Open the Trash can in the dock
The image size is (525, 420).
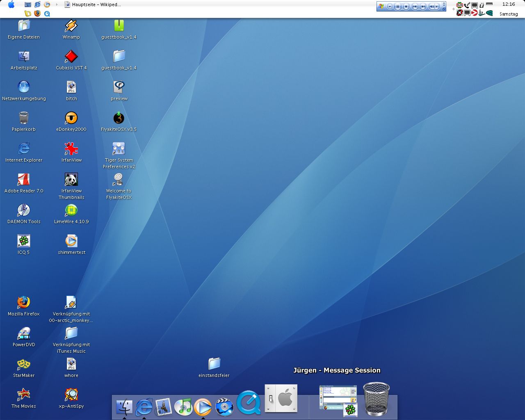376,399
